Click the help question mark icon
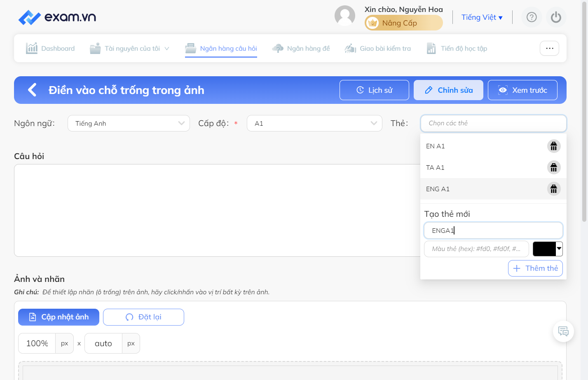This screenshot has width=588, height=380. 532,17
